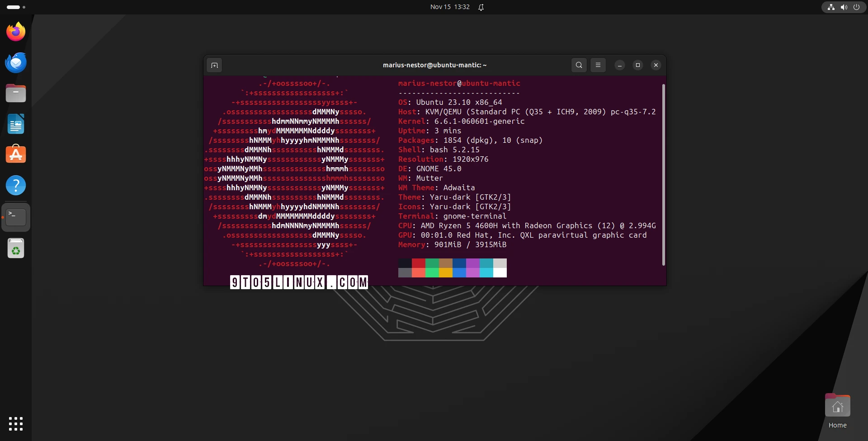Open the Show Applications grid
This screenshot has width=868, height=441.
16,424
